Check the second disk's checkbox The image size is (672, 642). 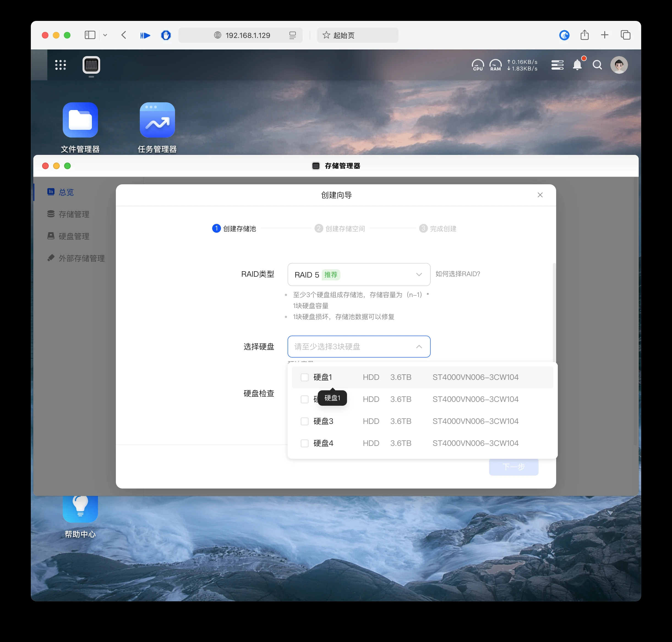304,399
